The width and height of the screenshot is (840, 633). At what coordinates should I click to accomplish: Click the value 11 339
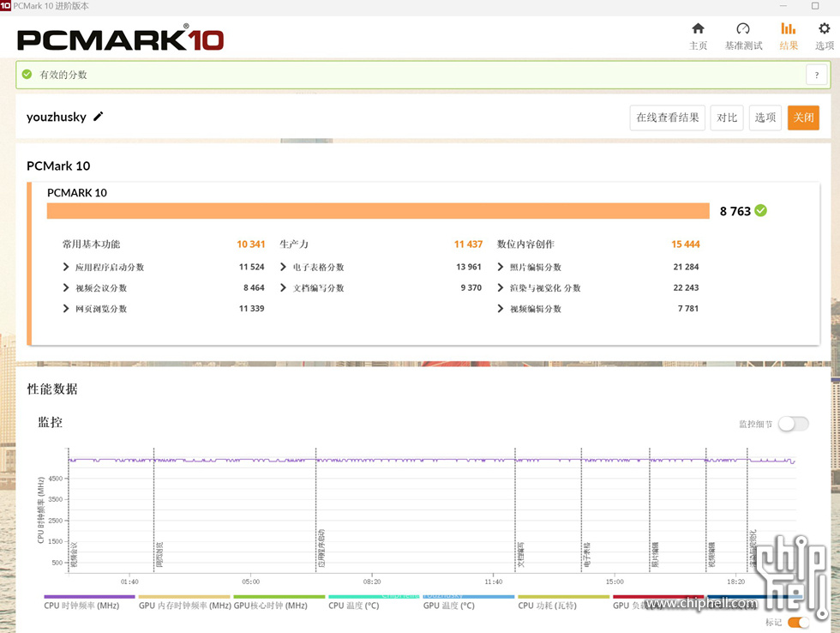[x=252, y=309]
